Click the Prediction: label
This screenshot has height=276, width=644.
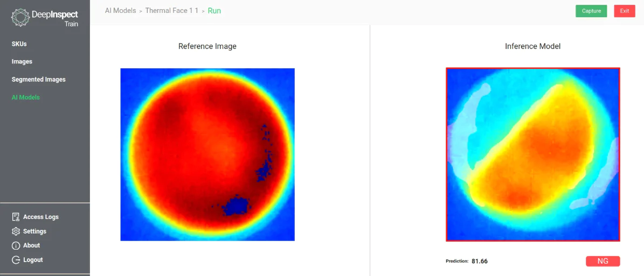click(457, 261)
